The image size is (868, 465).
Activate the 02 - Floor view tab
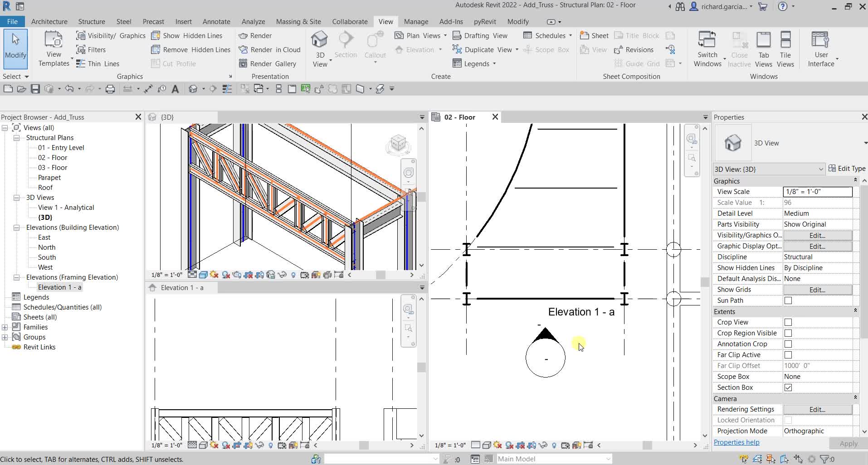tap(460, 117)
